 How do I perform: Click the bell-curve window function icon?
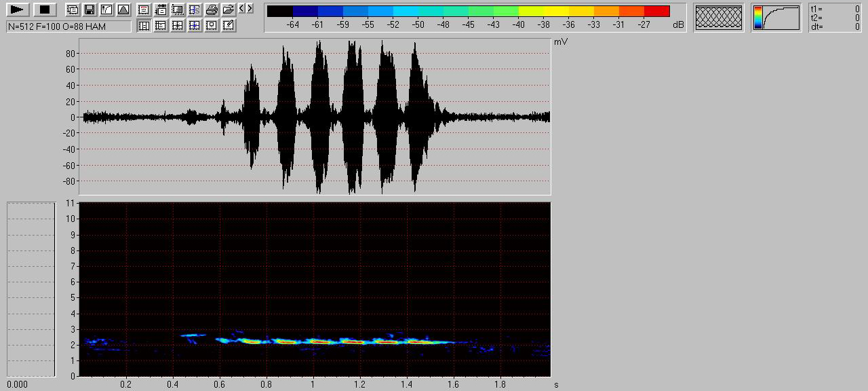[123, 10]
